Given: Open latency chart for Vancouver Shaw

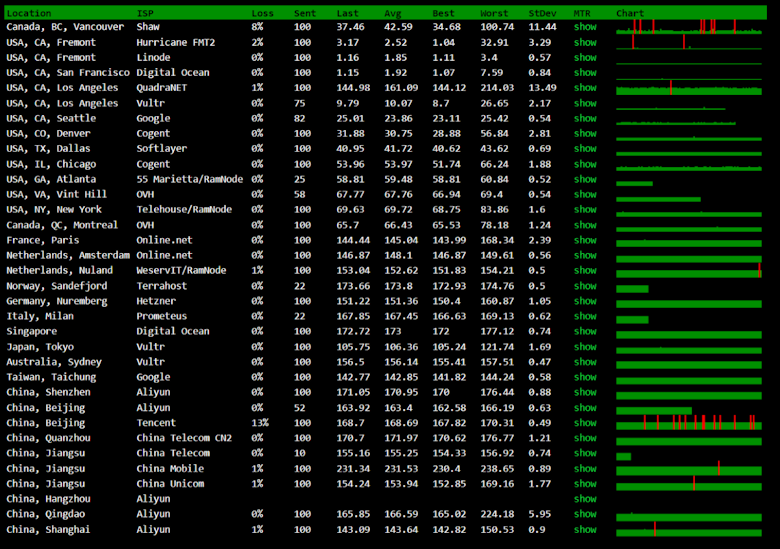Looking at the screenshot, I should point(689,27).
